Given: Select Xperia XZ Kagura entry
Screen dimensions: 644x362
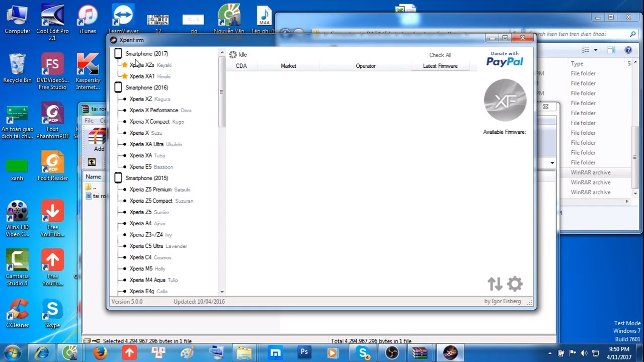Looking at the screenshot, I should pyautogui.click(x=149, y=99).
